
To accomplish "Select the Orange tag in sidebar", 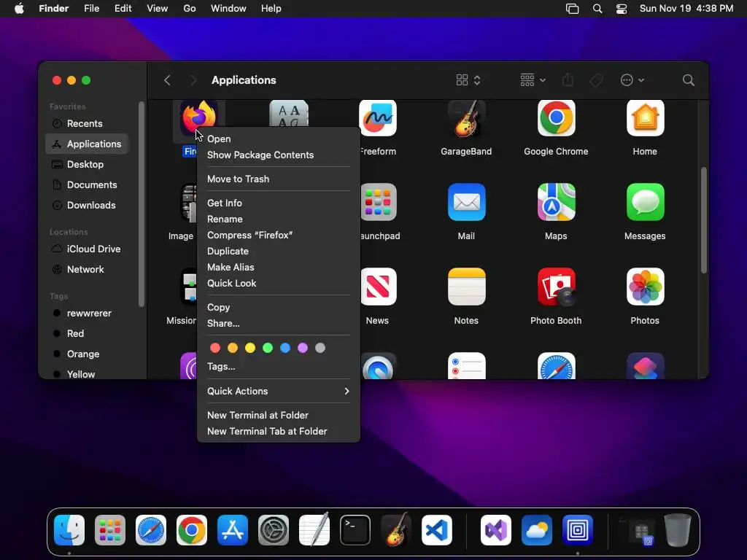I will 87,354.
